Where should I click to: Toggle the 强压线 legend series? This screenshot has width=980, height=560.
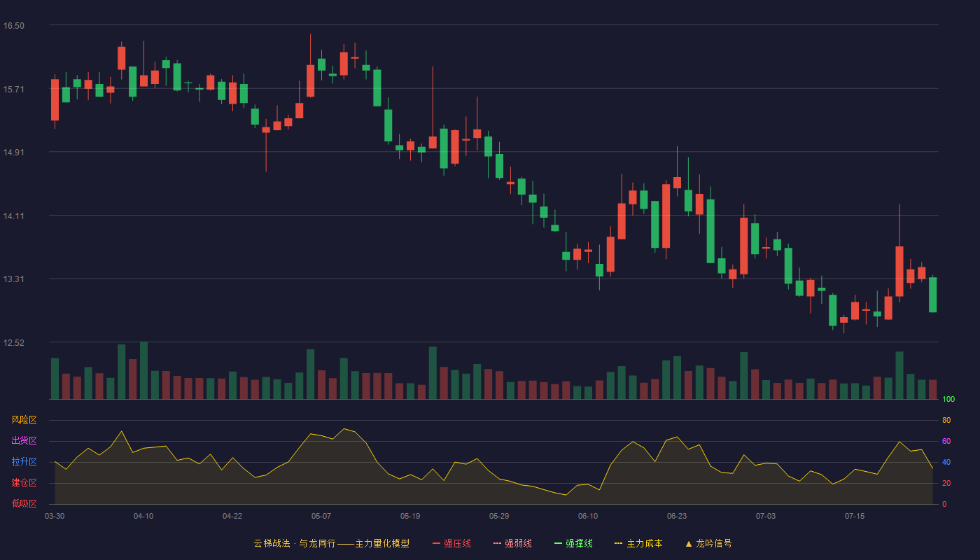pos(451,543)
